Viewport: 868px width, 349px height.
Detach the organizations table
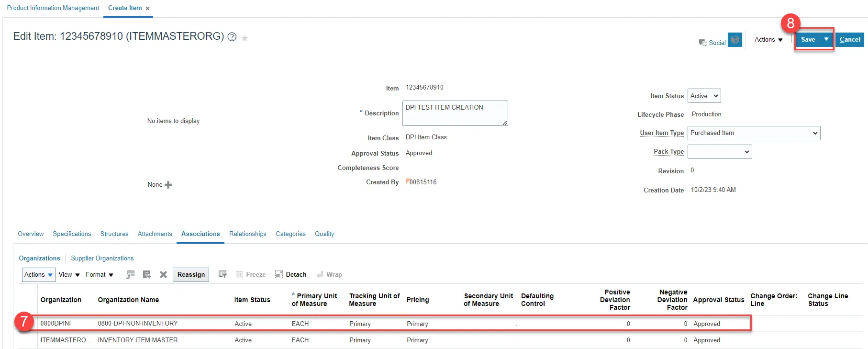(291, 274)
